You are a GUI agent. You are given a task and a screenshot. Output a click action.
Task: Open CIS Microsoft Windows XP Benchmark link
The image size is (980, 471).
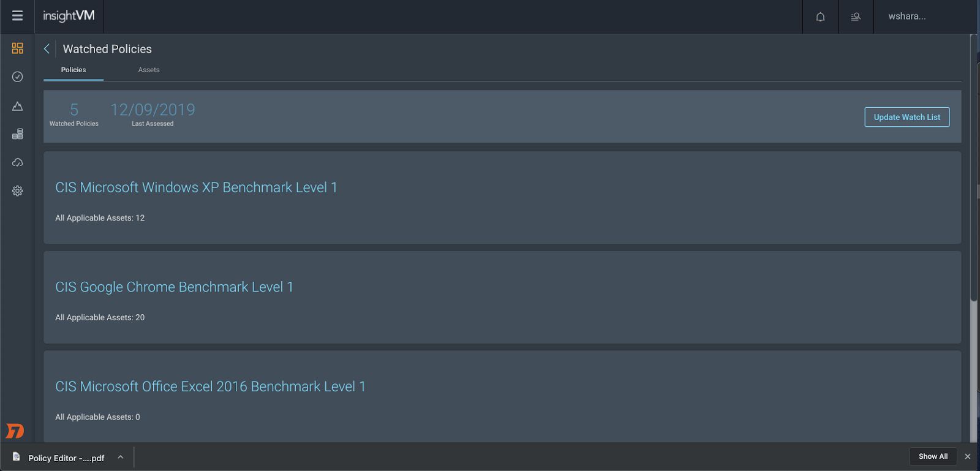click(196, 187)
